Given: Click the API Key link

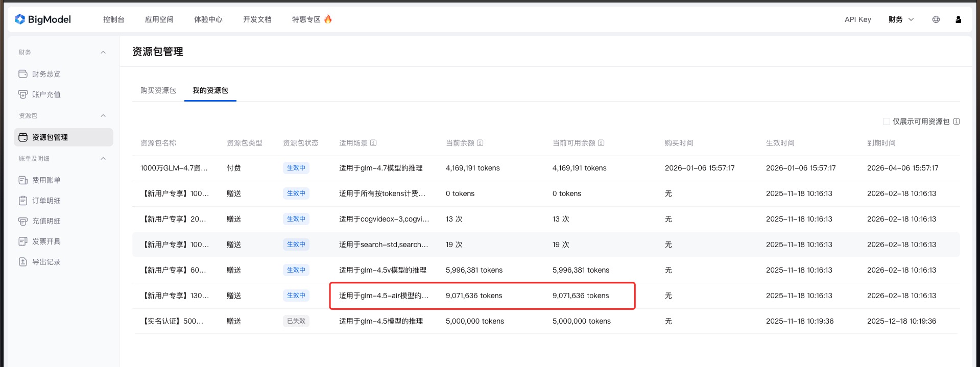Looking at the screenshot, I should [858, 19].
